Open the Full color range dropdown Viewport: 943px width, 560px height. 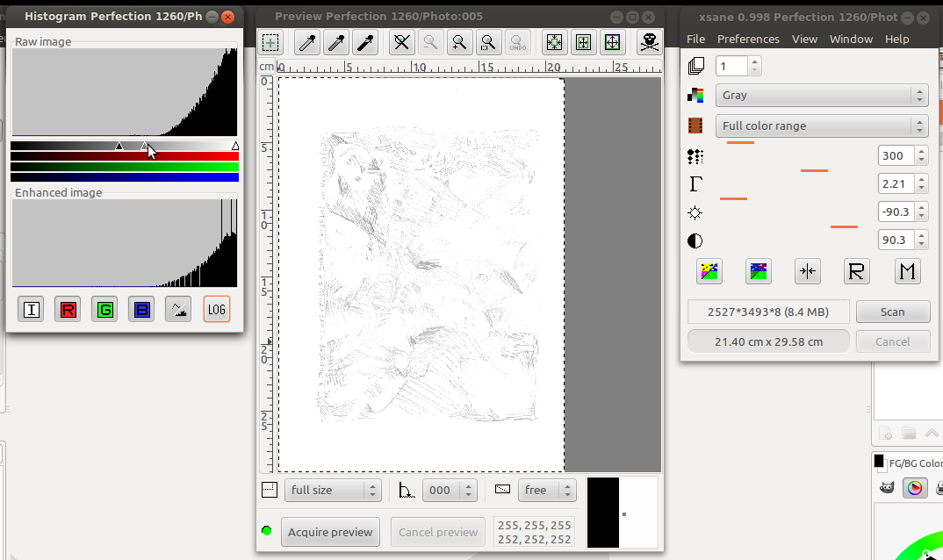821,126
